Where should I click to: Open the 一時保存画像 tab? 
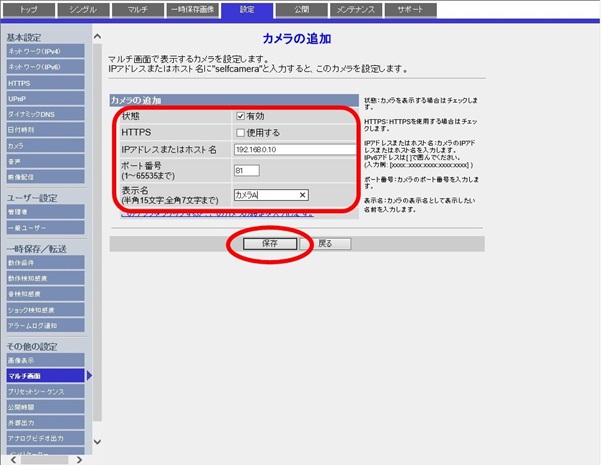(193, 10)
